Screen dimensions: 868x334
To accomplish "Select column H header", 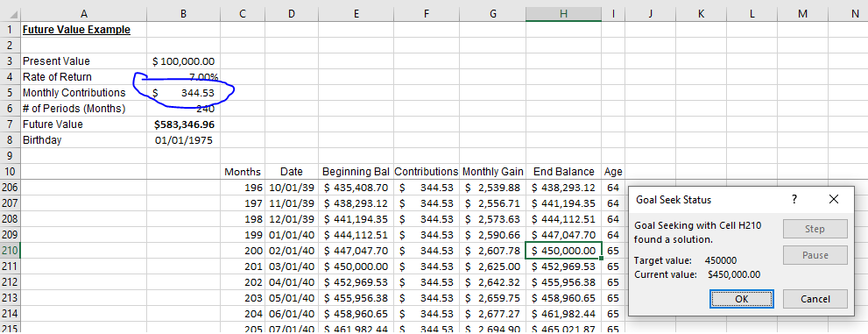I will [x=563, y=14].
